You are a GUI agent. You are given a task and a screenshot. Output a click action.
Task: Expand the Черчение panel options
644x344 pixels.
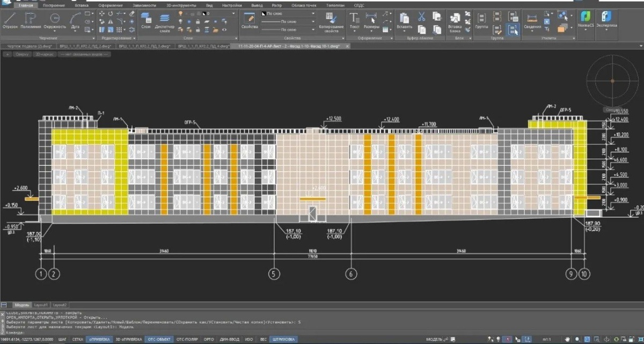tap(94, 38)
